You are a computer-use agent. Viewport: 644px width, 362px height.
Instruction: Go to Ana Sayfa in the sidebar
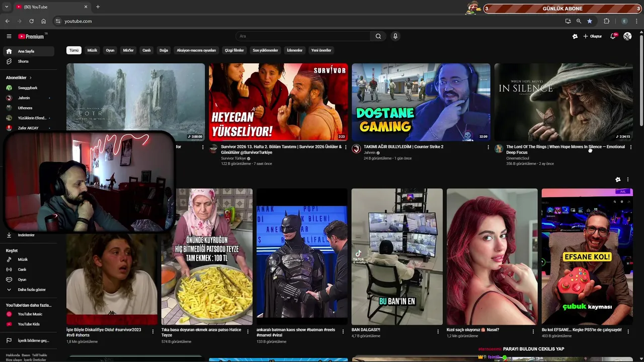[x=29, y=51]
